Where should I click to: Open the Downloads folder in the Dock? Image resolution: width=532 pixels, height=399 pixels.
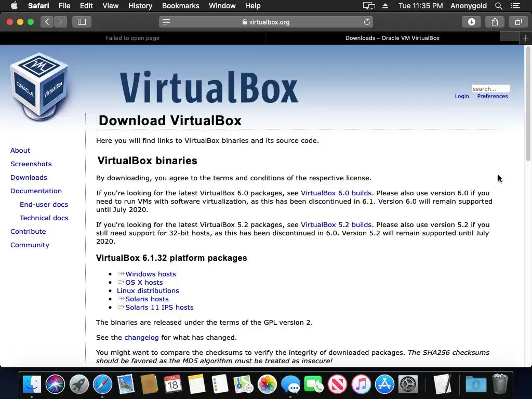476,384
